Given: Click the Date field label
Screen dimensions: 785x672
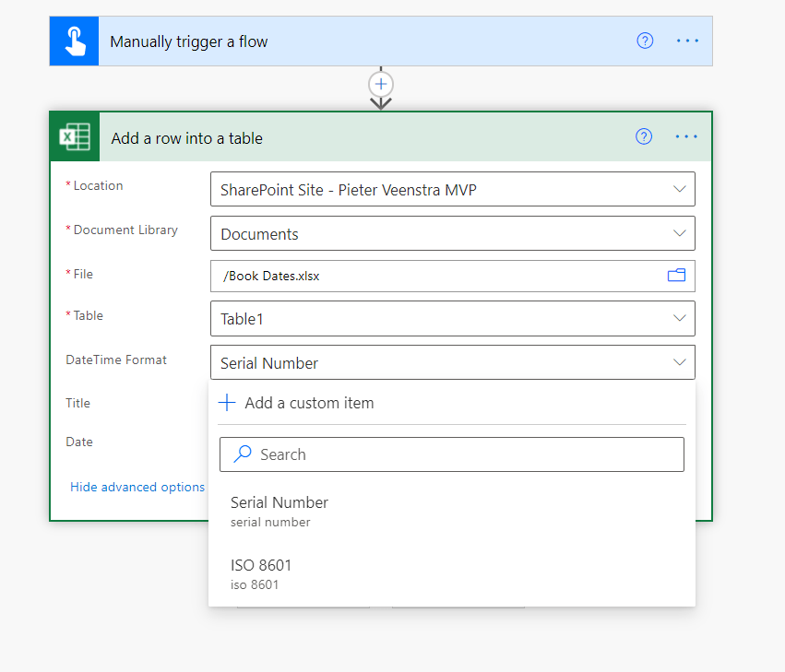Looking at the screenshot, I should coord(79,442).
